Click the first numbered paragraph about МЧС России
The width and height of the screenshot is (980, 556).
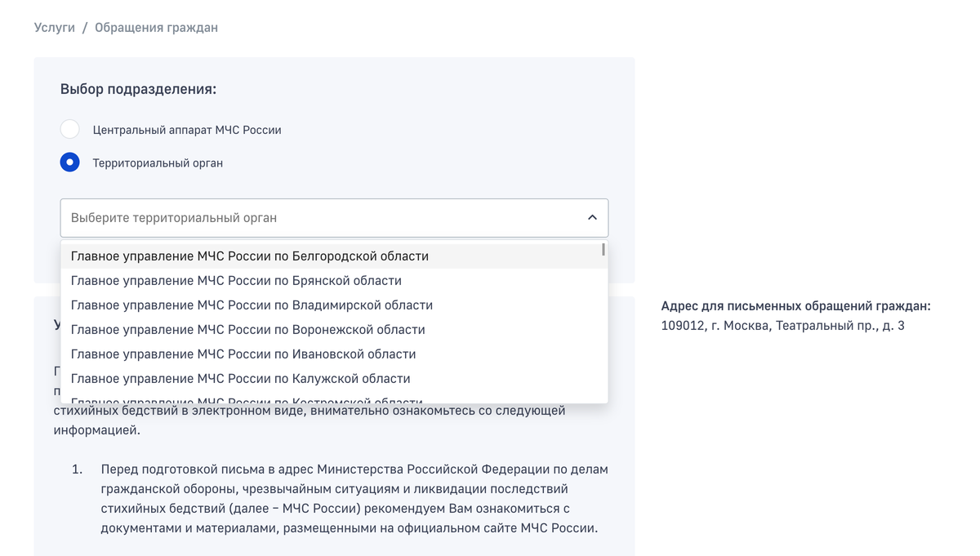354,499
